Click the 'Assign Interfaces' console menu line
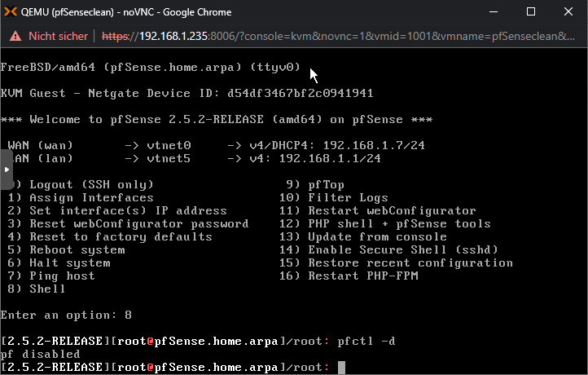588x375 pixels. (81, 197)
